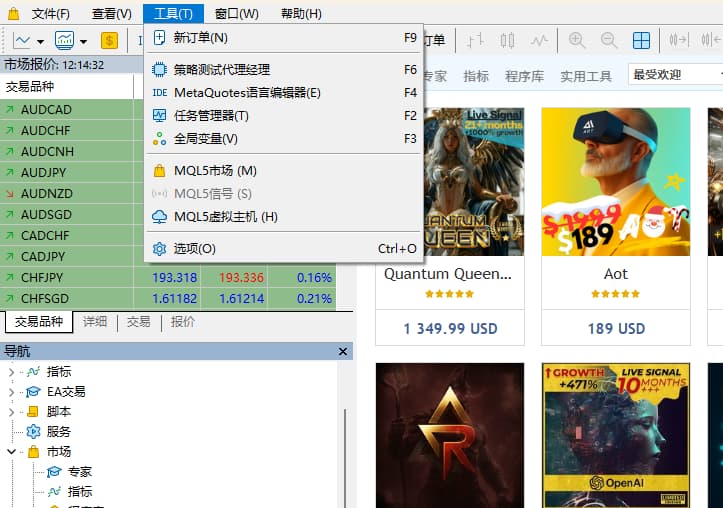Image resolution: width=723 pixels, height=508 pixels.
Task: Click the gold dollar sign toolbar icon
Action: coord(109,41)
